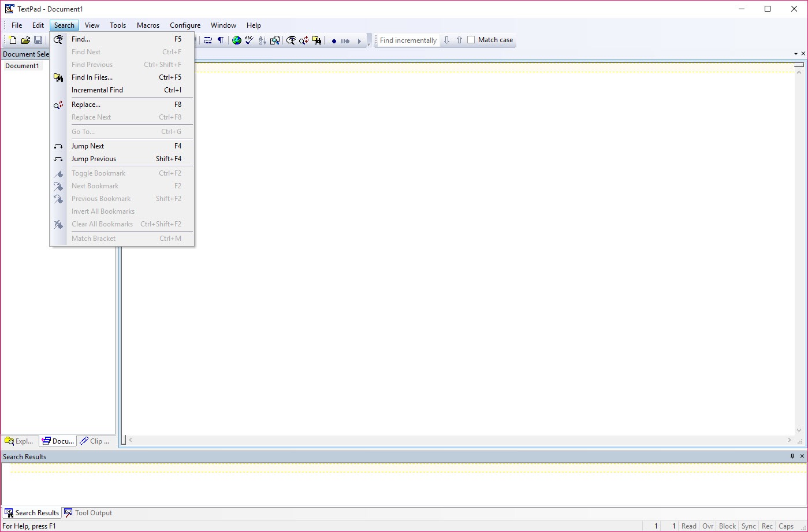Click the Open File folder icon

pyautogui.click(x=25, y=40)
